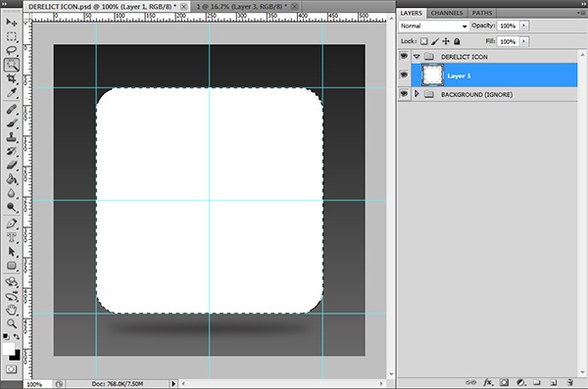Select the Hand tool
The width and height of the screenshot is (588, 389).
pos(11,310)
